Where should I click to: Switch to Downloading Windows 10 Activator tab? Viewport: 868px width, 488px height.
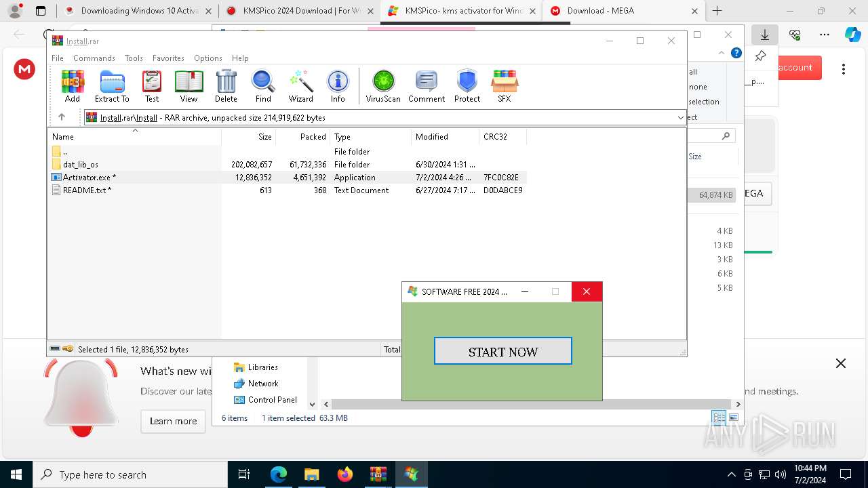pos(138,11)
